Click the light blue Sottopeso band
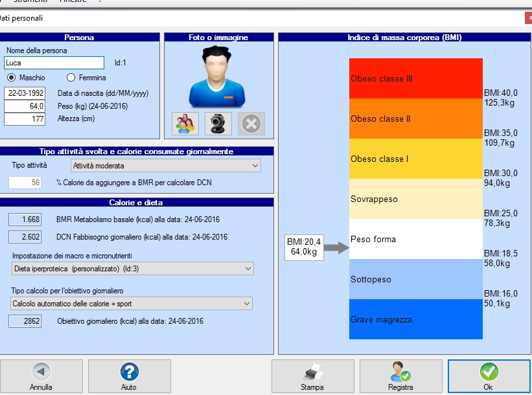 pos(416,279)
